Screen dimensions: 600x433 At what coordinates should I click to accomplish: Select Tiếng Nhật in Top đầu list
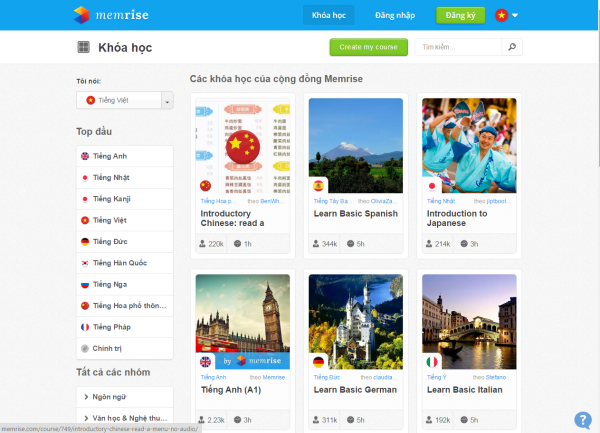[x=125, y=177]
